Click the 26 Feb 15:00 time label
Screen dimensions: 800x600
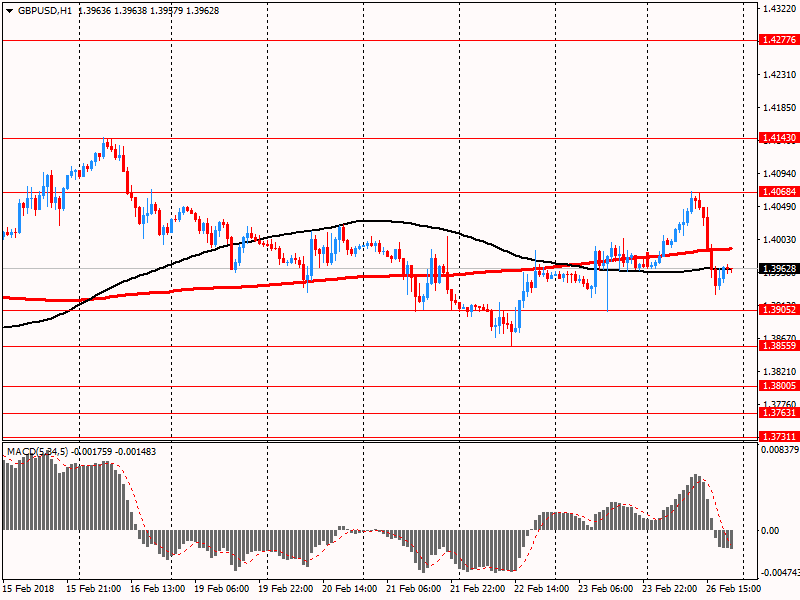[734, 590]
